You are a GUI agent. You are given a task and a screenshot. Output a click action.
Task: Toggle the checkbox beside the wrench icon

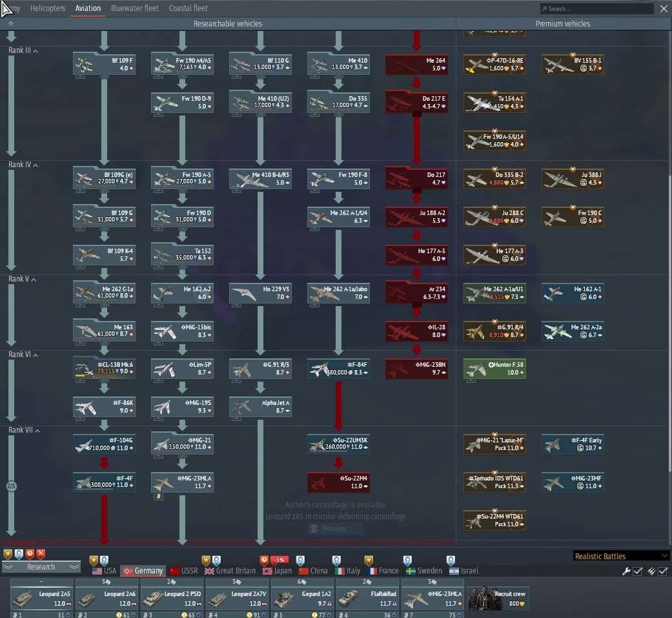click(637, 572)
